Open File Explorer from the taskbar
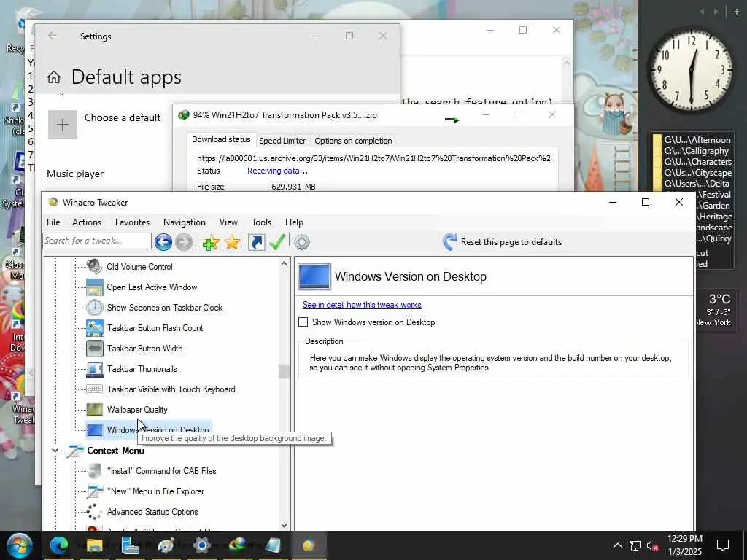 [94, 545]
